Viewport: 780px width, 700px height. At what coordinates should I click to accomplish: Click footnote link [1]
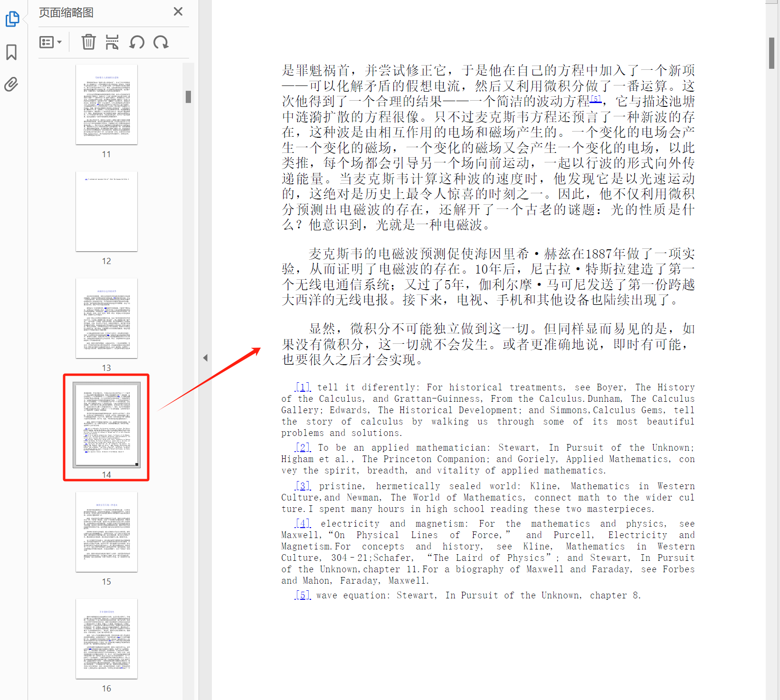click(302, 387)
